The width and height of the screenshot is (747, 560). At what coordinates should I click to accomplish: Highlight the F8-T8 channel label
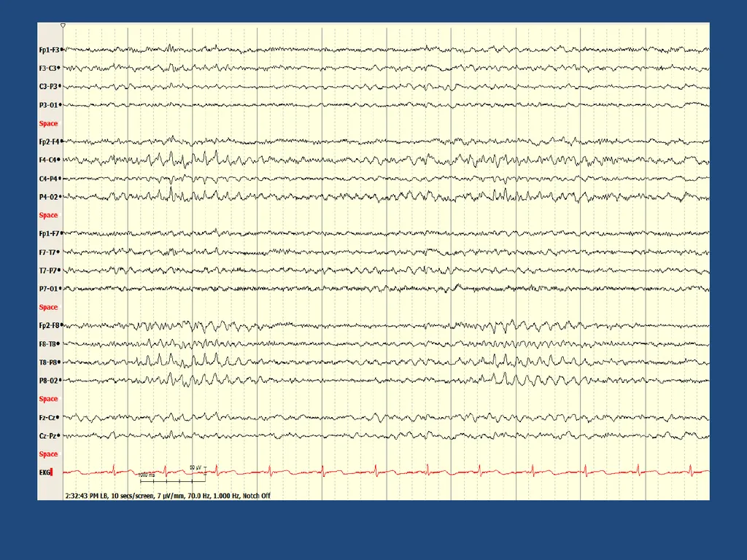pyautogui.click(x=47, y=344)
